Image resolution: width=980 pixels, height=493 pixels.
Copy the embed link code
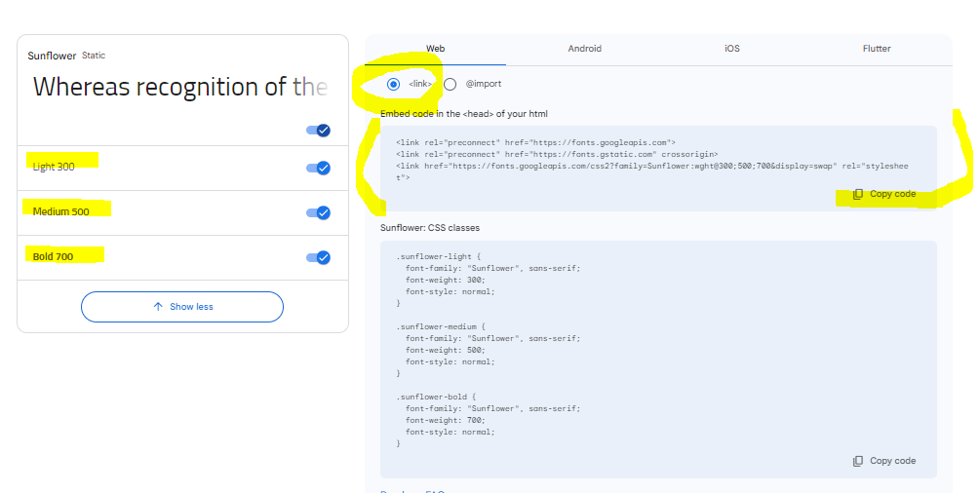point(884,194)
